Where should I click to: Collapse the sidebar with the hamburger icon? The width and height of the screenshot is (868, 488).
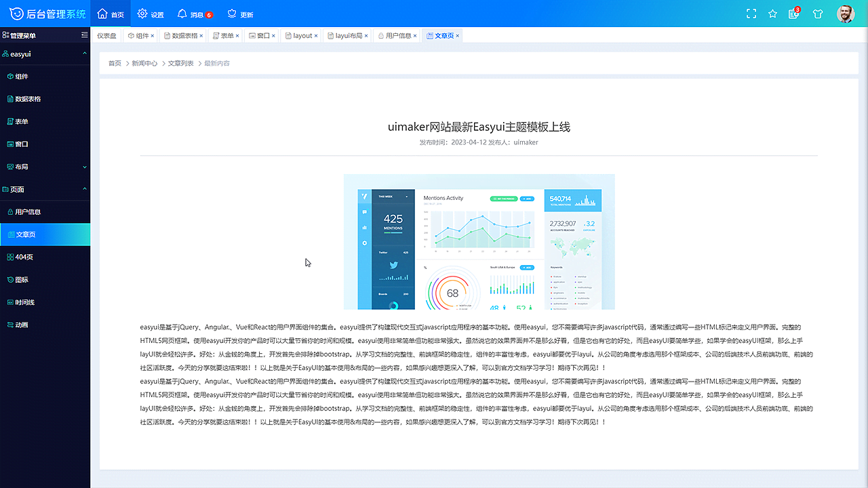[85, 35]
